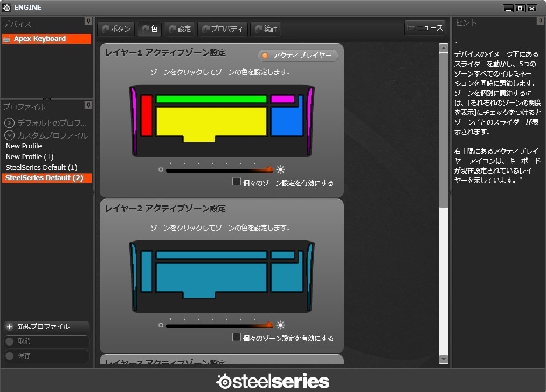546x392 pixels.
Task: Click the small magenta zone in Layer 1
Action: pos(283,99)
